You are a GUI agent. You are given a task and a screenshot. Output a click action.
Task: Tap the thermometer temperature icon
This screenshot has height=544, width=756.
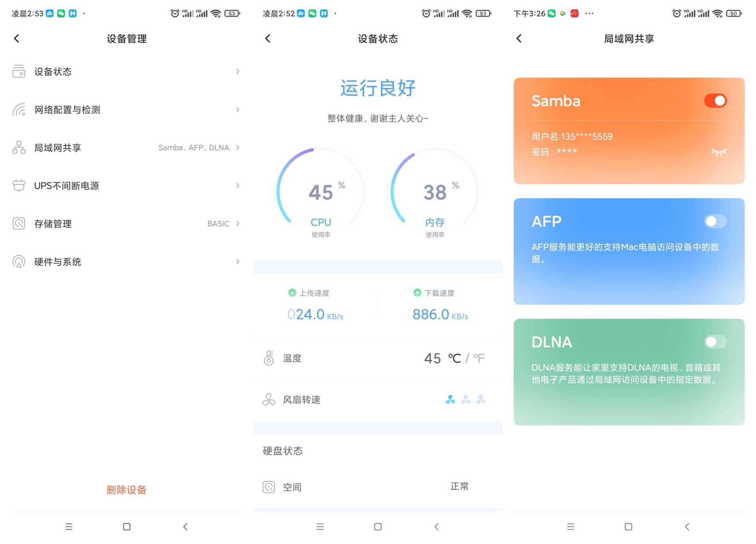click(x=269, y=358)
